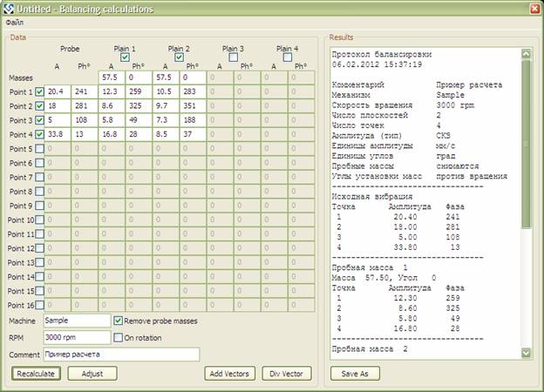Viewport: 544px width, 392px height.
Task: Click Point 1 Plain 1 amplitude 12.3
Action: point(112,91)
